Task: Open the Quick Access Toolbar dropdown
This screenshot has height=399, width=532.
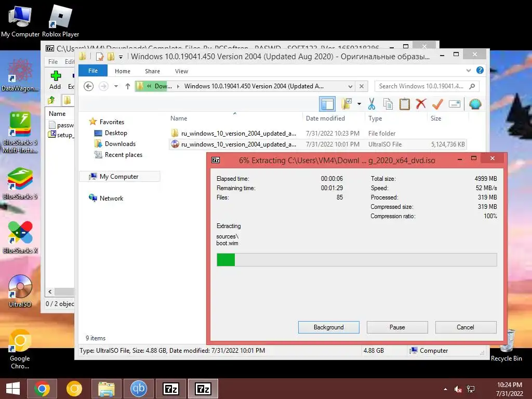Action: pos(121,57)
